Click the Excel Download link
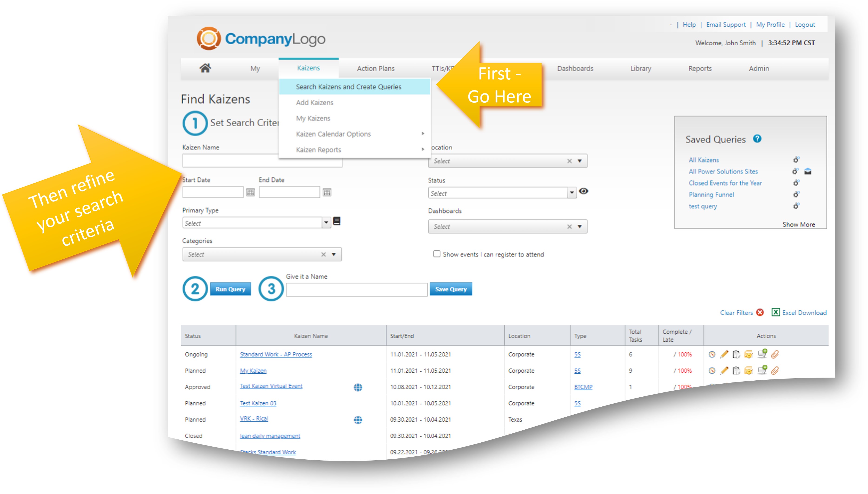 804,313
